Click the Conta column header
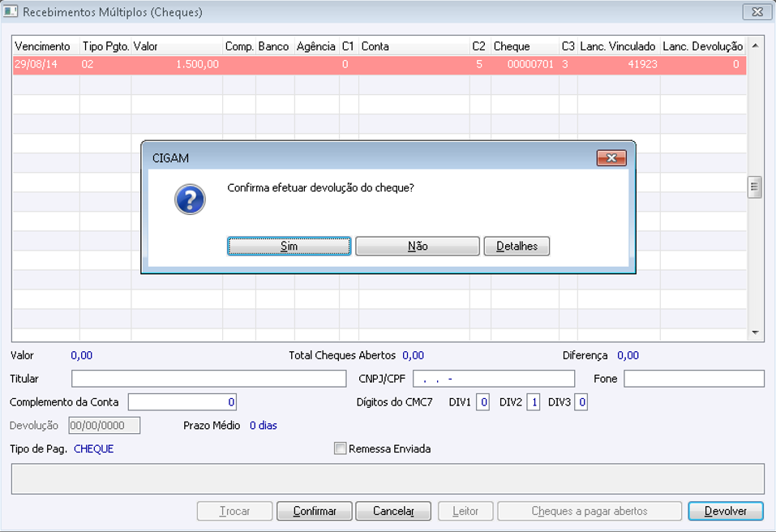The height and width of the screenshot is (532, 776). pyautogui.click(x=414, y=46)
